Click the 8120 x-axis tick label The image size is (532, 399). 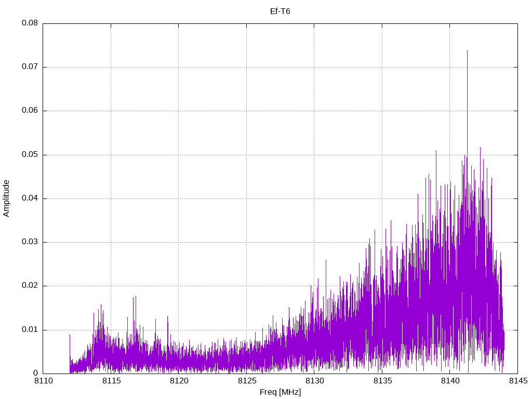click(179, 381)
